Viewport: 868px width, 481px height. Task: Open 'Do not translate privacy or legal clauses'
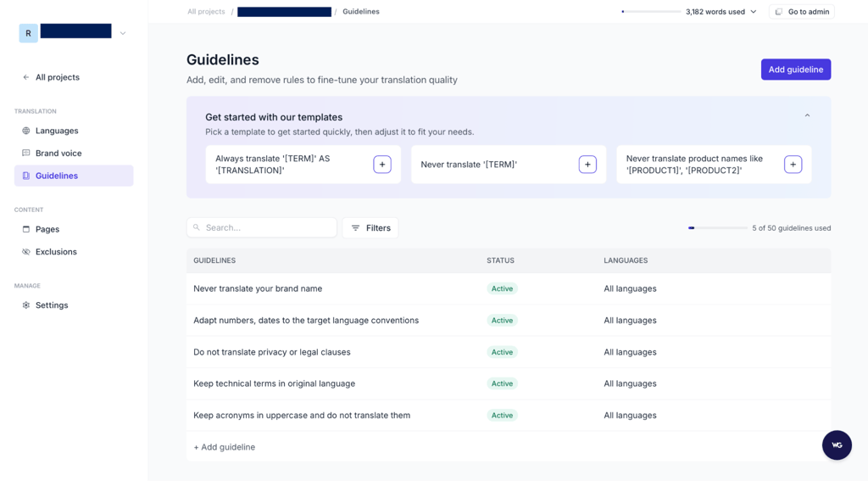(509, 352)
